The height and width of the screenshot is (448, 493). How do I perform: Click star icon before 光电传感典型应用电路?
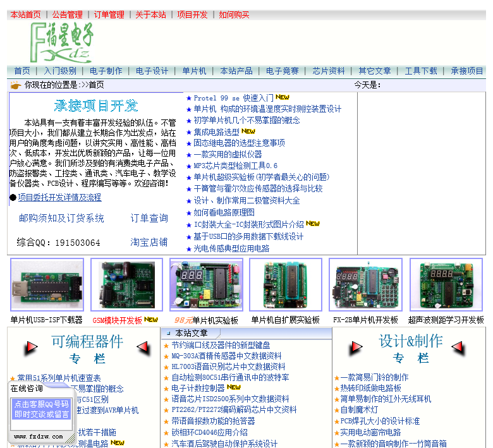point(188,250)
